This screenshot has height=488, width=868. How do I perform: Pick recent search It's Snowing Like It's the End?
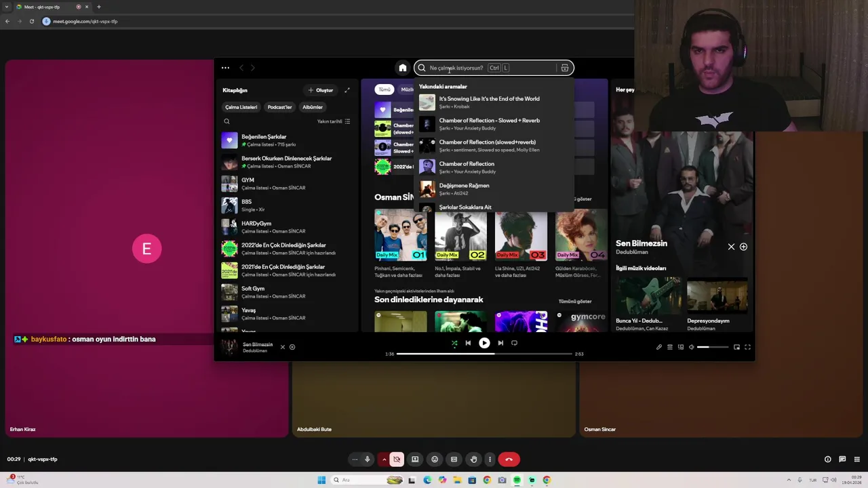pos(495,102)
